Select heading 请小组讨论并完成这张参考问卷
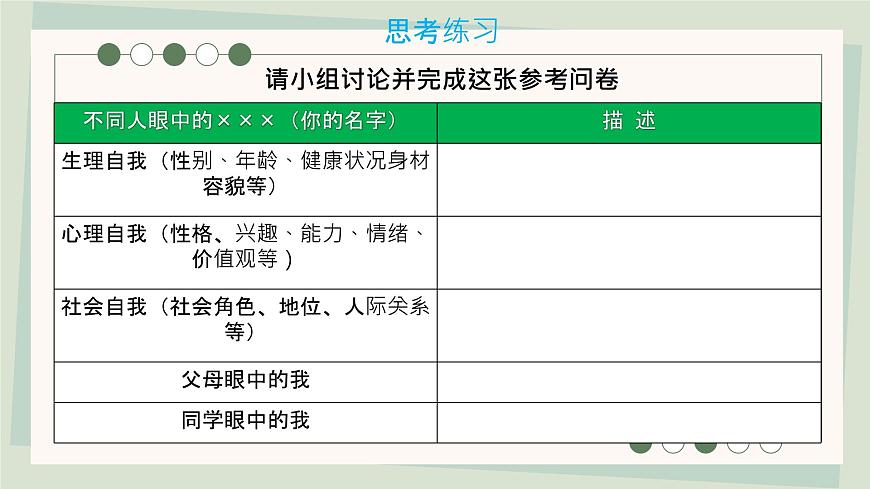Viewport: 870px width, 489px height. (442, 79)
